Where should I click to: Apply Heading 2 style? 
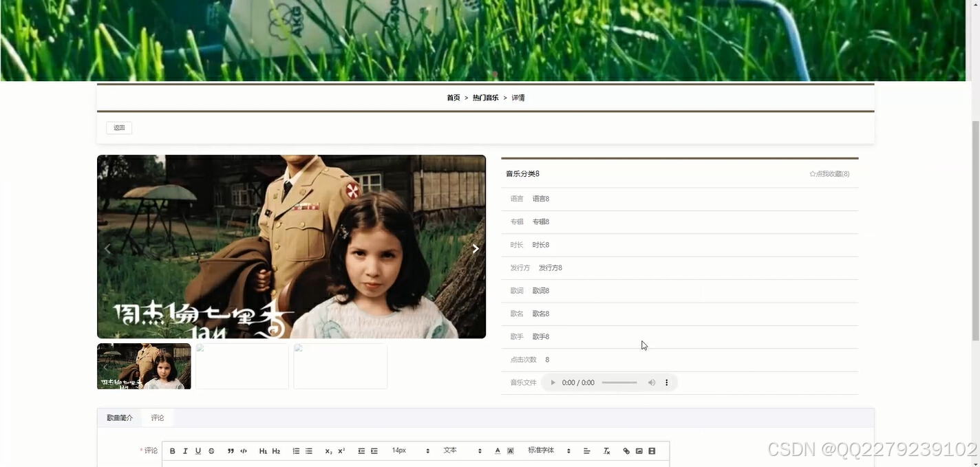[x=276, y=451]
